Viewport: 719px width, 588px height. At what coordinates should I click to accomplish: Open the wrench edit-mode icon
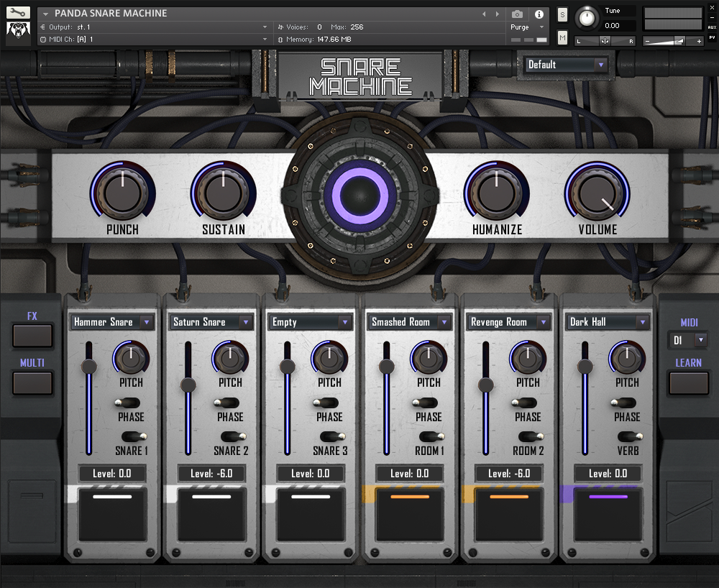coord(18,12)
